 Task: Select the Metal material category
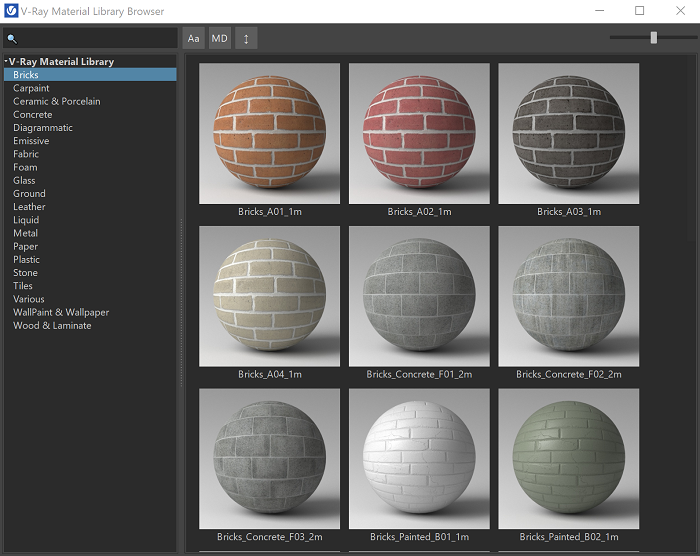tap(25, 233)
